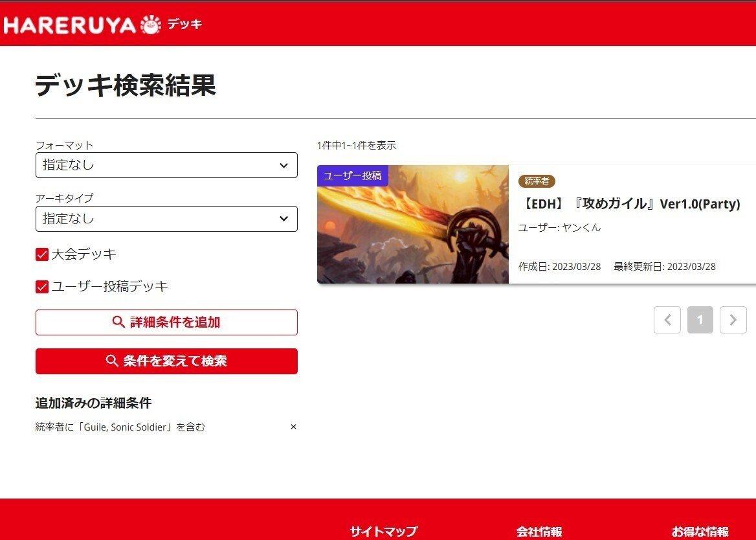Open the flaming sword deck thumbnail
Screen dimensions: 756x540
click(413, 224)
